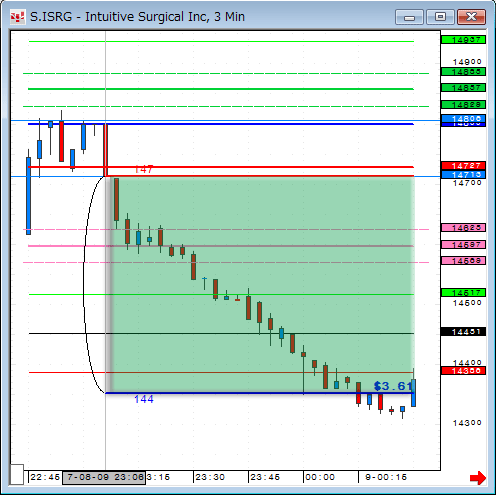Click the 00:00 time axis label
Viewport: 496px width, 495px height.
coord(320,477)
